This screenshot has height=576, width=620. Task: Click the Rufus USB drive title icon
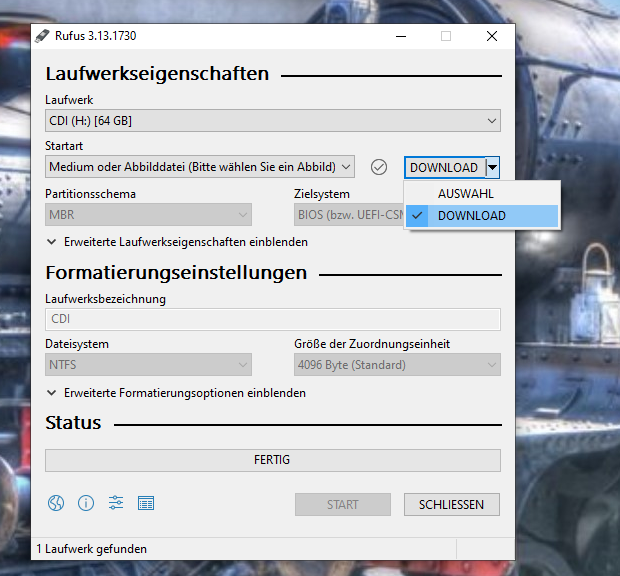pos(42,36)
